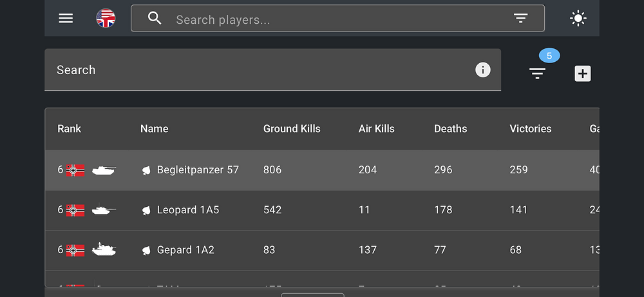The height and width of the screenshot is (297, 644).
Task: Sort by the Ground Kills column
Action: pos(292,129)
